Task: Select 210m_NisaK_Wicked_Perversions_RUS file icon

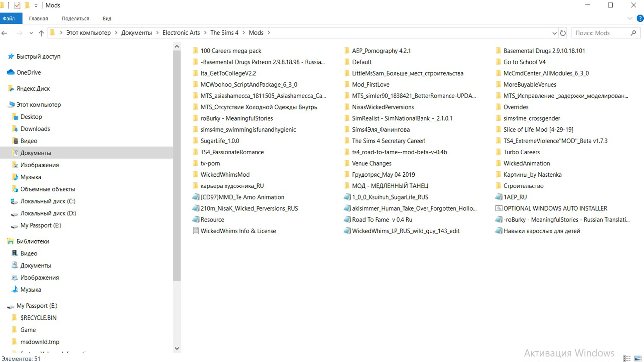Action: [x=196, y=208]
